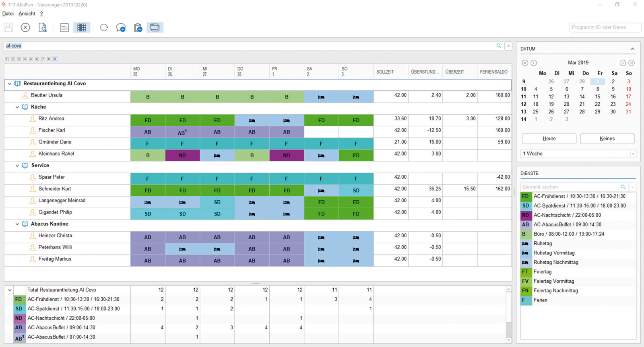Click the disabled save floppy icon
The width and height of the screenshot is (644, 347).
[8, 27]
